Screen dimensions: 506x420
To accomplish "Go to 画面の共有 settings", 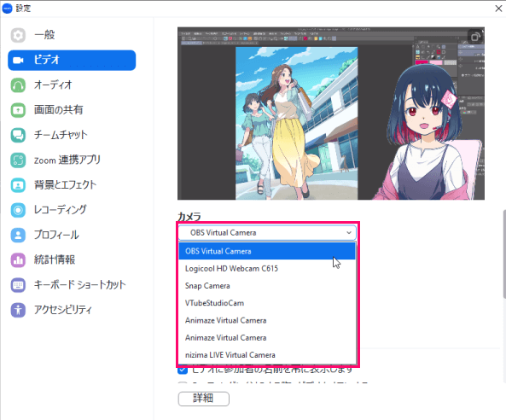I will point(72,110).
